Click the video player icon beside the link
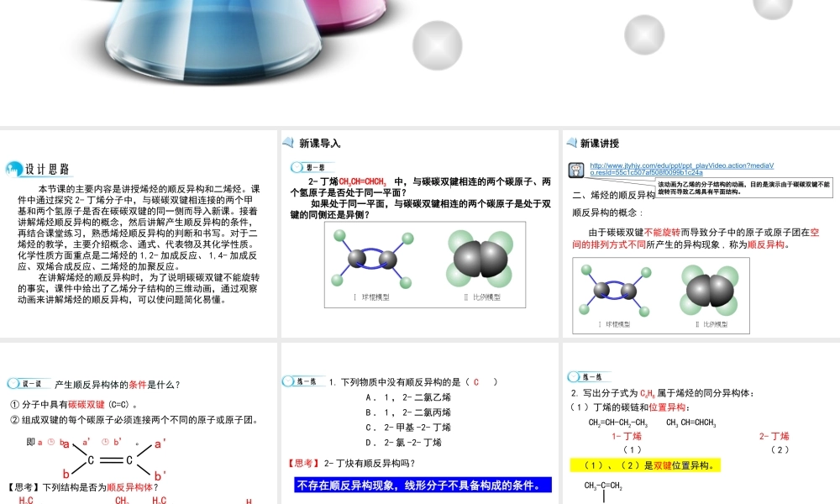840x504 pixels. pos(577,169)
